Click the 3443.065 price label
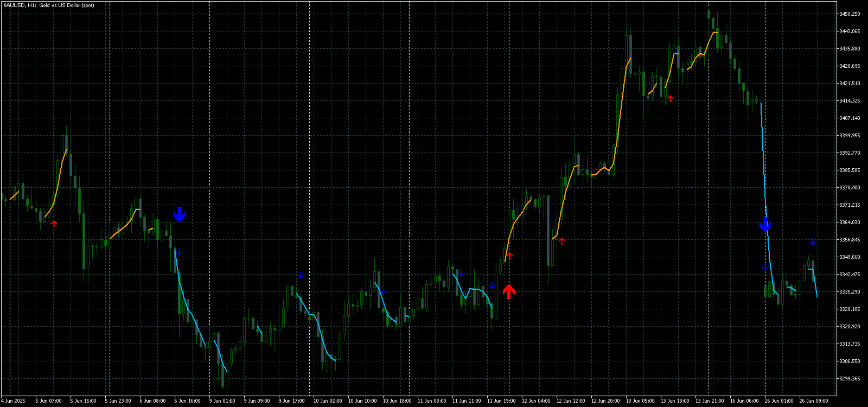Viewport: 868px width, 407px height. 850,31
